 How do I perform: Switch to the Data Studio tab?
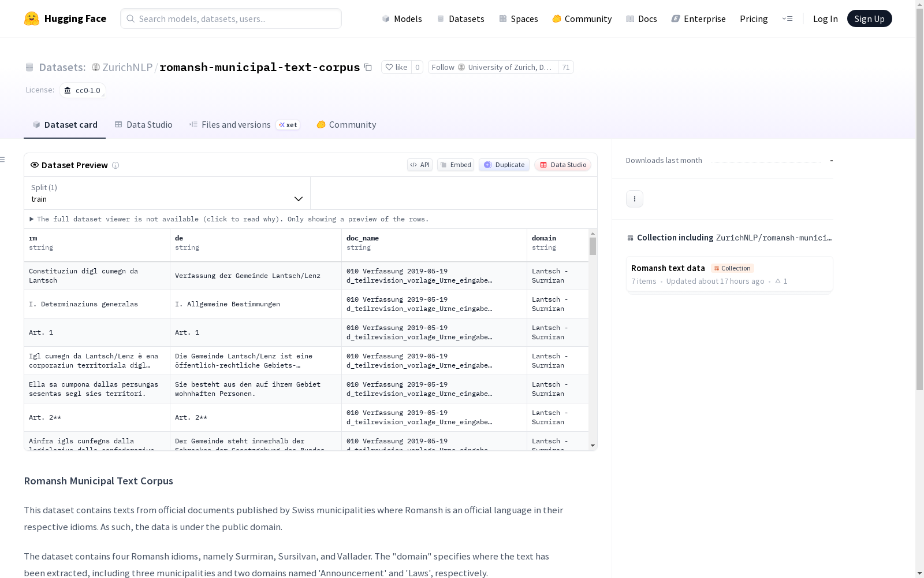pyautogui.click(x=143, y=125)
